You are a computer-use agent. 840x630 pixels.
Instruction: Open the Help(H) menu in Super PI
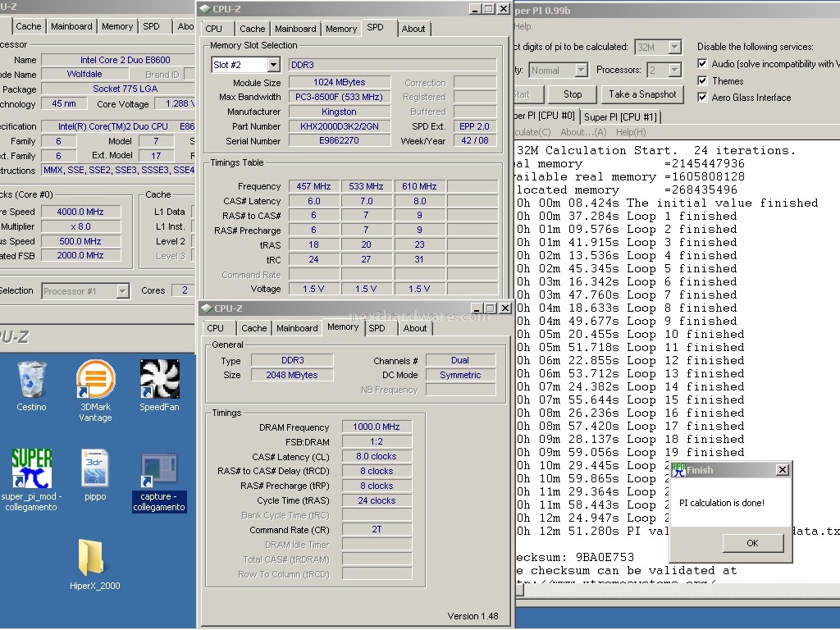click(631, 132)
